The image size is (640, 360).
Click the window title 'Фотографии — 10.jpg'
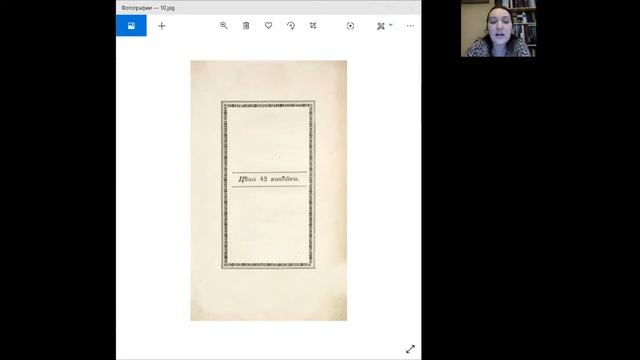coord(148,8)
